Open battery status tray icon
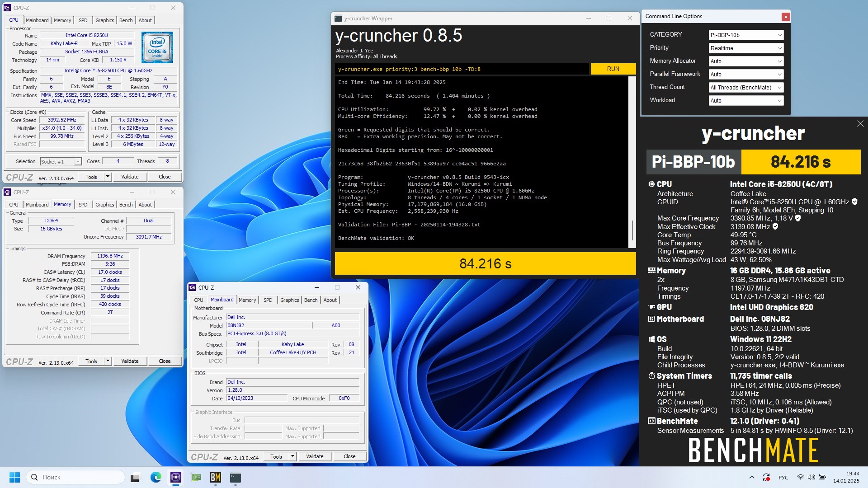The width and height of the screenshot is (868, 488). [x=822, y=477]
